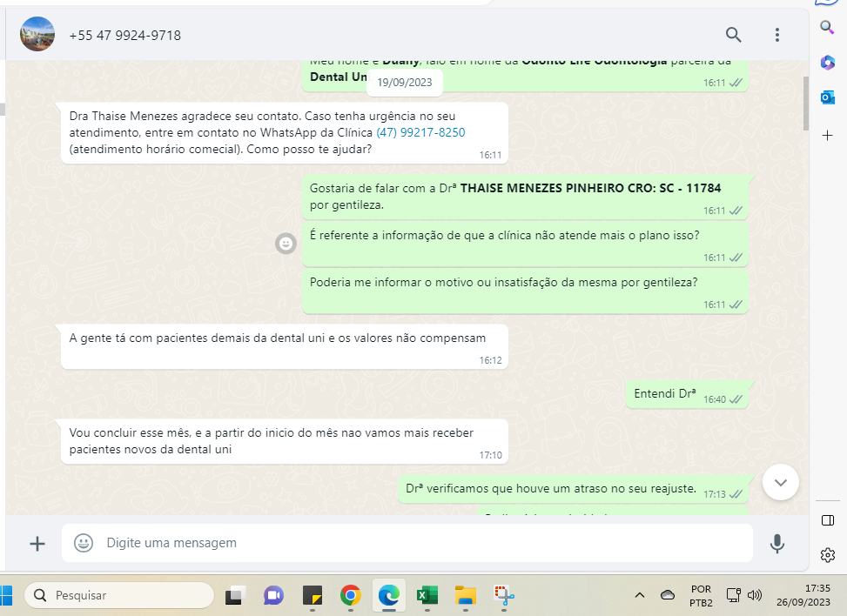Open Edge sidebar settings gear

coord(827,555)
